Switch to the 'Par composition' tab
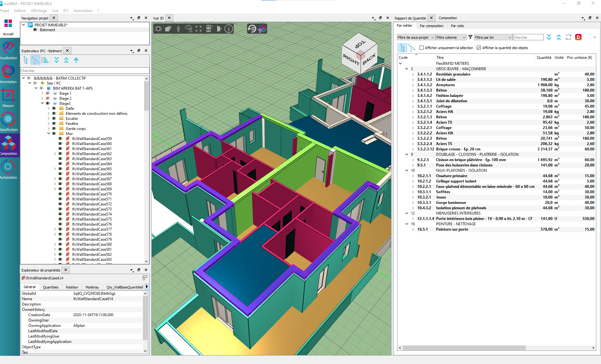 coord(431,26)
